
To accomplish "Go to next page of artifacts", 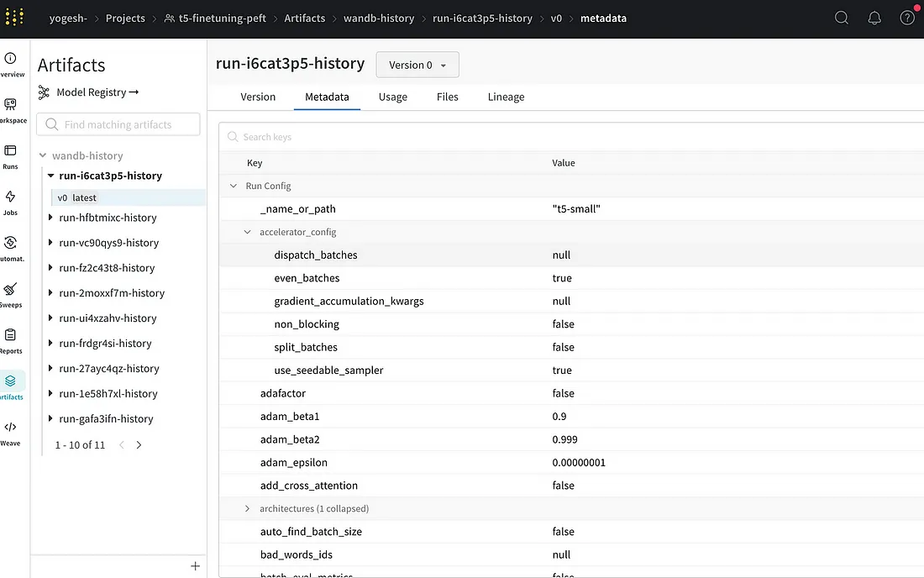I will pos(139,445).
